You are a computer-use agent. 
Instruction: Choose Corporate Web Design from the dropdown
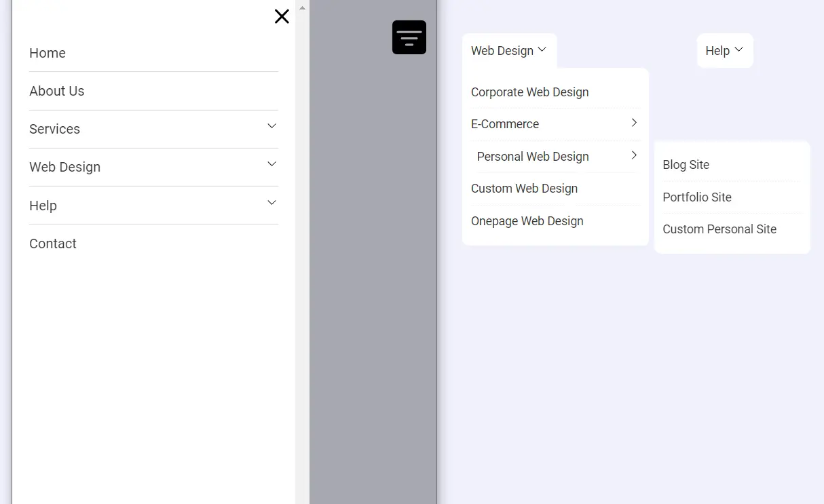coord(529,92)
